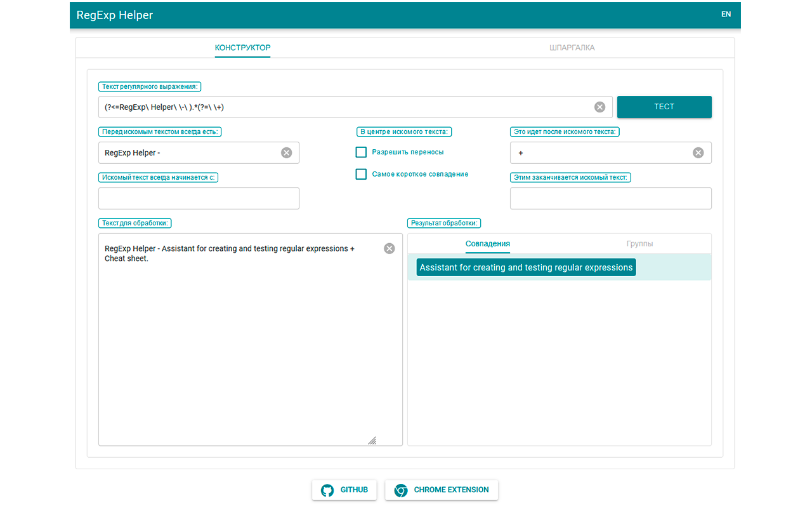Screen dimensions: 812x508
Task: Select the matched result 'Assistant for creating' chip
Action: 526,267
